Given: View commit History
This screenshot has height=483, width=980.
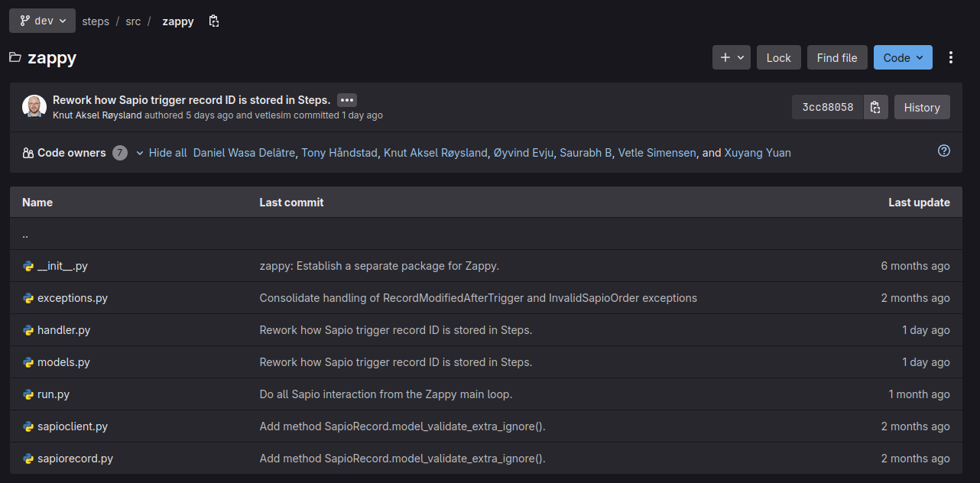Looking at the screenshot, I should [922, 107].
